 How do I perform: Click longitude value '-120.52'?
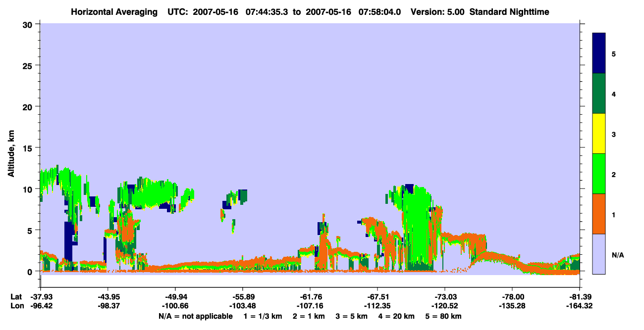pos(445,306)
